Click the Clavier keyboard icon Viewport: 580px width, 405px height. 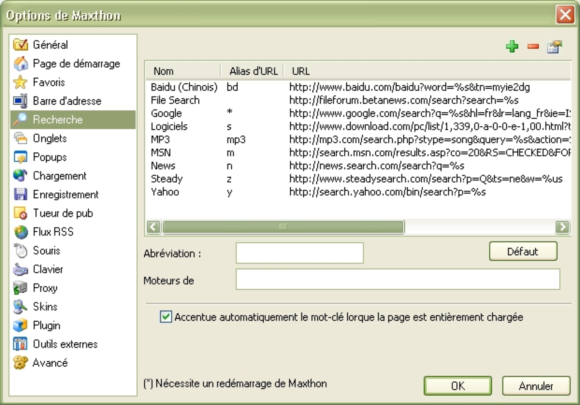tap(20, 269)
